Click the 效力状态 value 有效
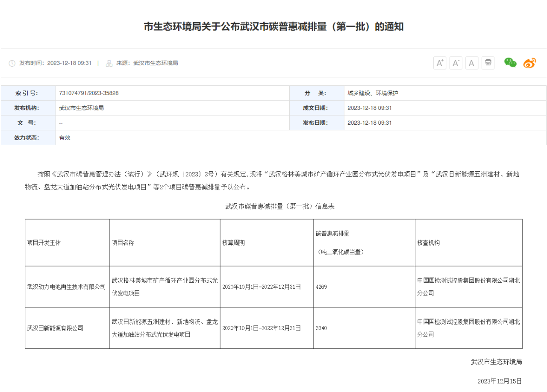This screenshot has width=547, height=392. click(x=65, y=137)
